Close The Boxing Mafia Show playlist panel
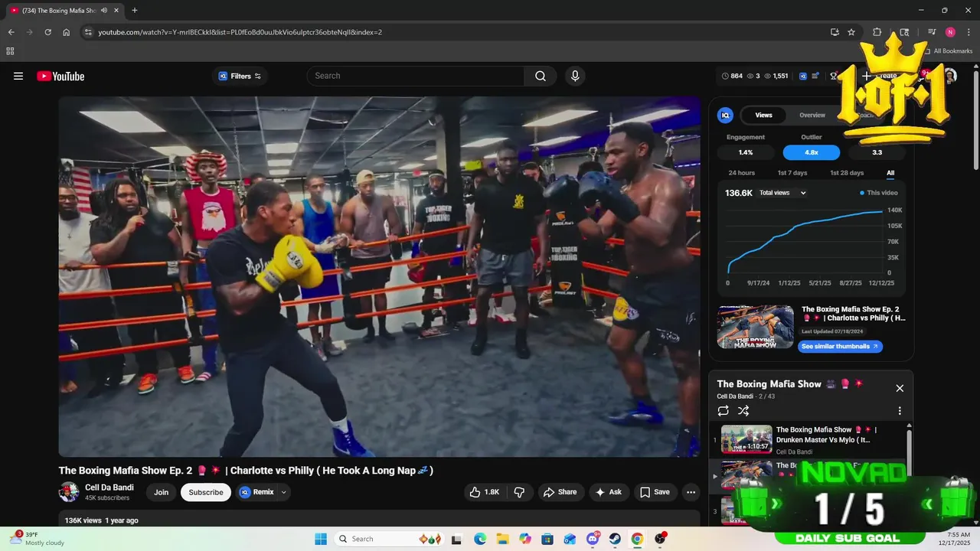Viewport: 980px width, 551px height. 900,388
